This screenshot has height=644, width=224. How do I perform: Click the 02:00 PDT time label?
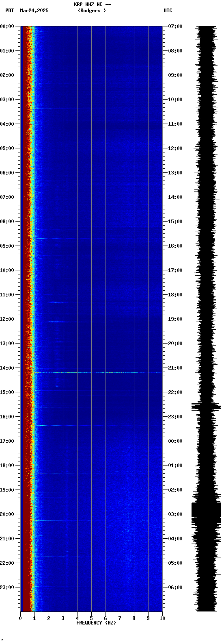point(7,75)
